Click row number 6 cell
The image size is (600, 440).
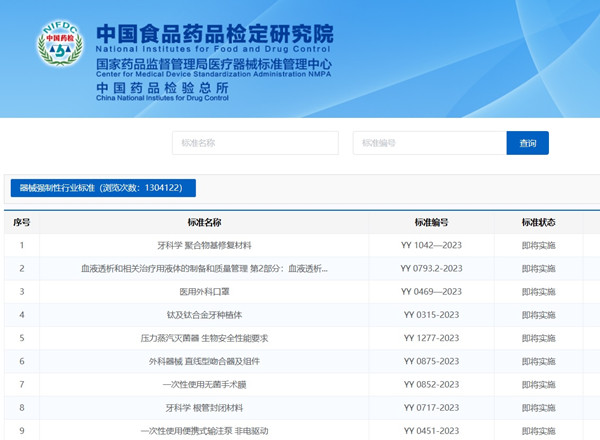pyautogui.click(x=22, y=361)
